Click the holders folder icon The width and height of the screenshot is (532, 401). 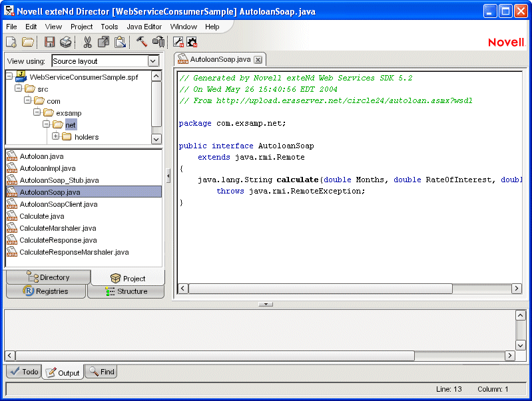pos(67,136)
